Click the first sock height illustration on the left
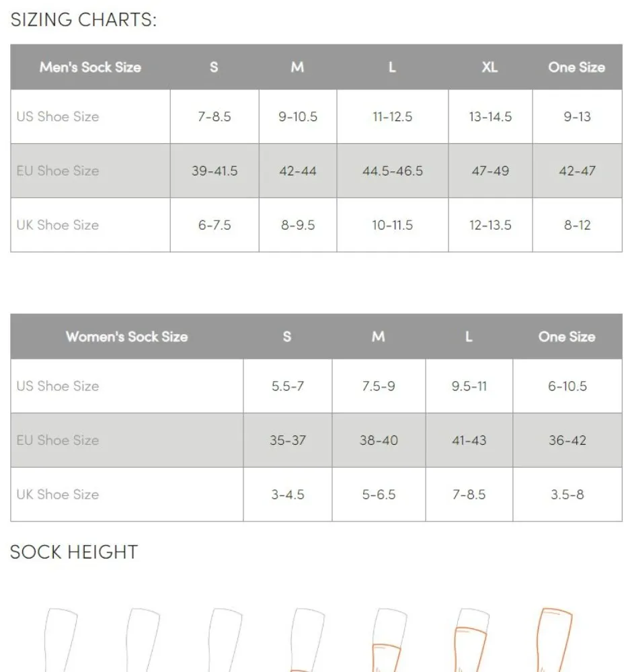630x672 pixels. 61,640
